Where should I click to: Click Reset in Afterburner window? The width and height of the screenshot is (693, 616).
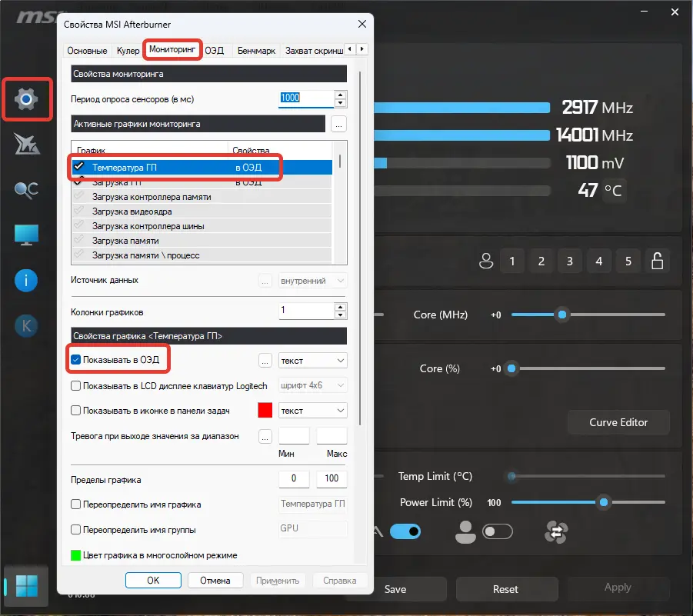(505, 589)
